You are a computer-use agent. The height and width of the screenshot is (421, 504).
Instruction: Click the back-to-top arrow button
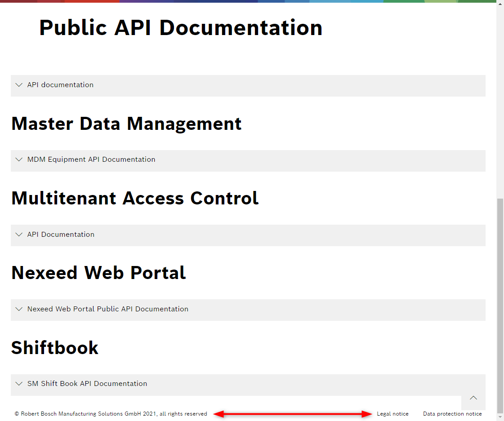473,398
